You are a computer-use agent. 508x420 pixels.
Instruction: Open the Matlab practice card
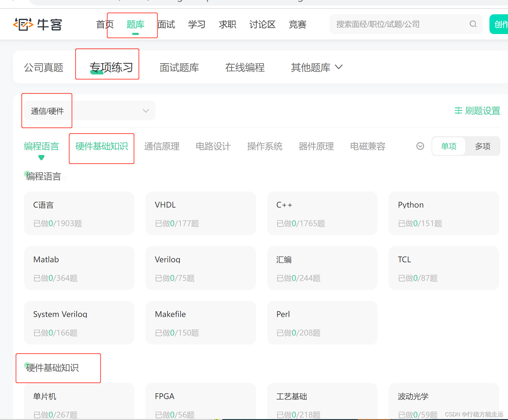pyautogui.click(x=79, y=268)
